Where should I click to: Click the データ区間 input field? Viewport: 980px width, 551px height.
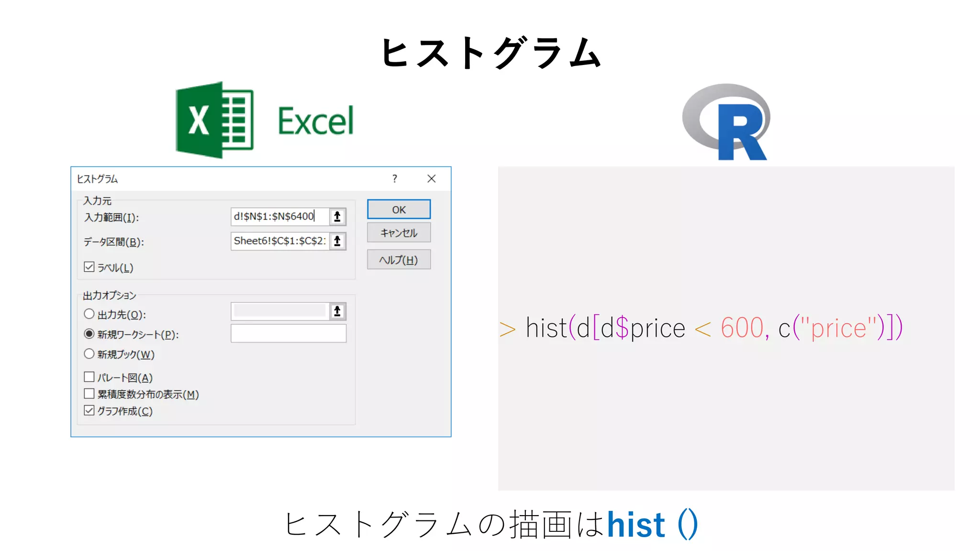tap(280, 241)
